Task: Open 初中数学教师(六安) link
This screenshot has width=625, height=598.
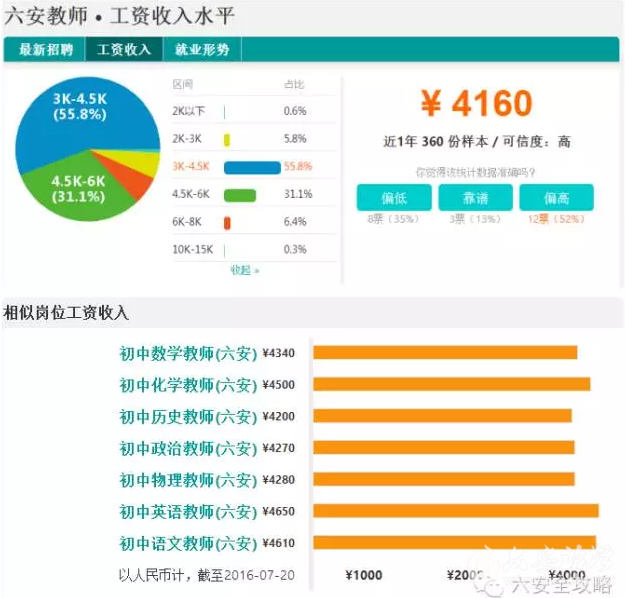Action: (188, 353)
